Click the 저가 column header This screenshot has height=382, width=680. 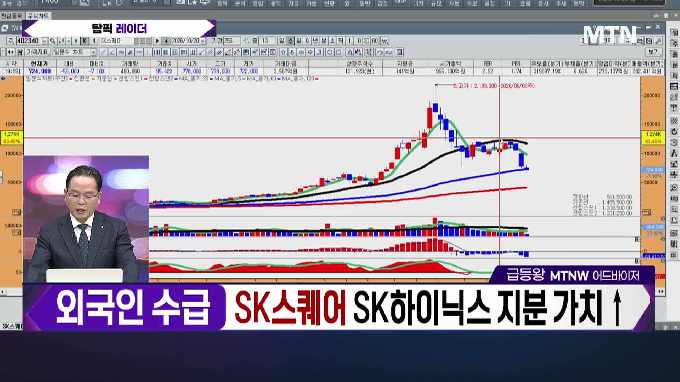tap(248, 64)
